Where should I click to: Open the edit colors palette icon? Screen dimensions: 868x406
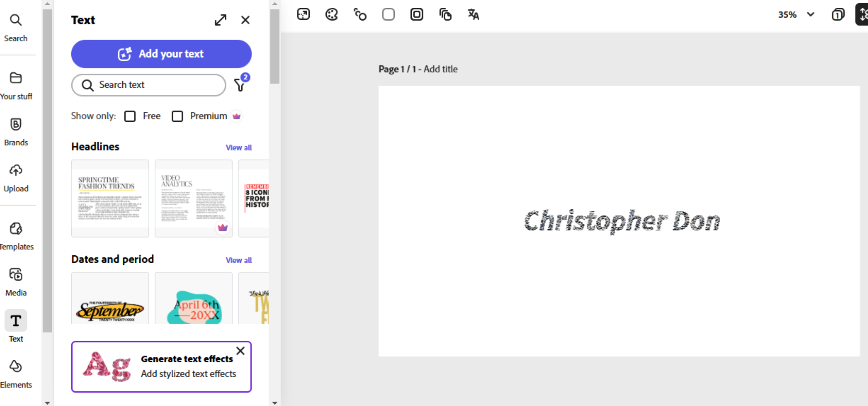(x=332, y=14)
